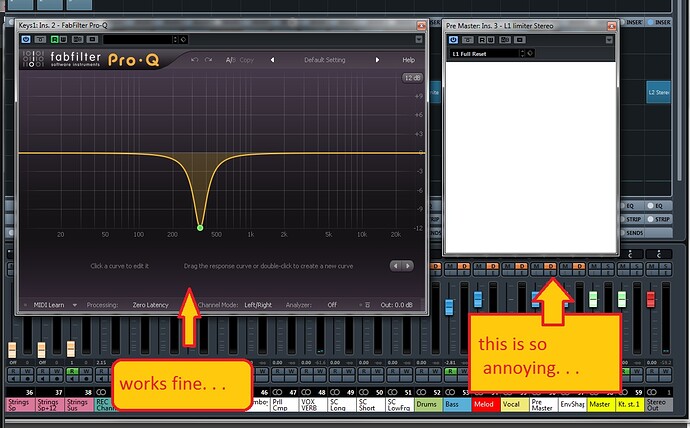Click the side-chain icon in the Pro-Q header

(x=92, y=40)
